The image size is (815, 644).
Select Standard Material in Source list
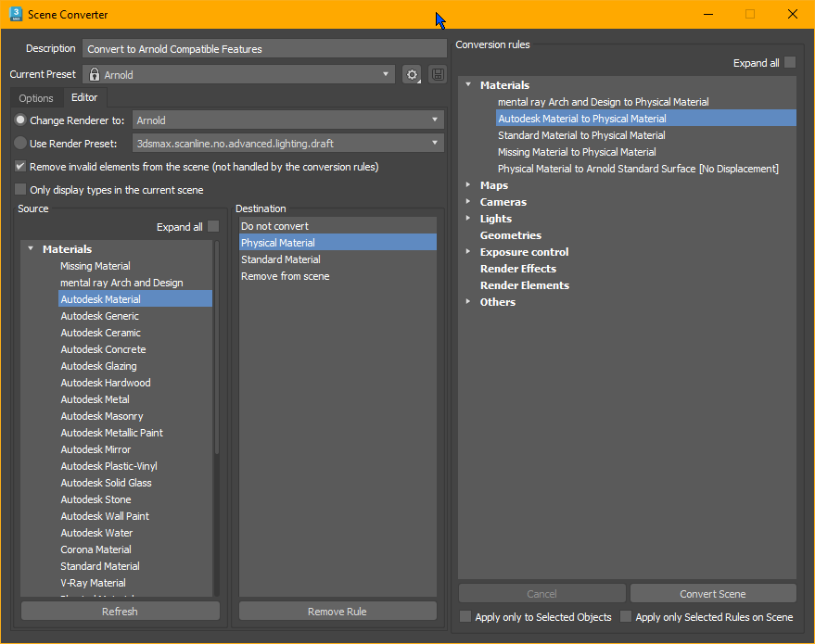[135, 566]
